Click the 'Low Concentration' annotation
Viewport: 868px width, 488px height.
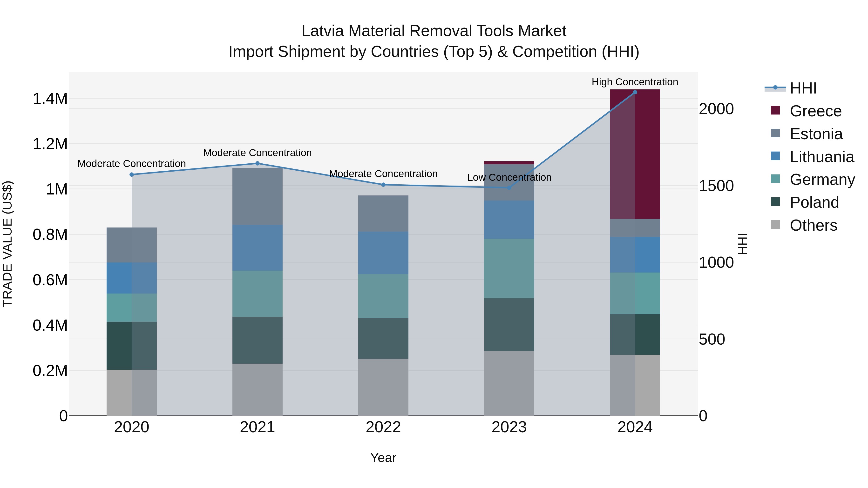coord(509,177)
